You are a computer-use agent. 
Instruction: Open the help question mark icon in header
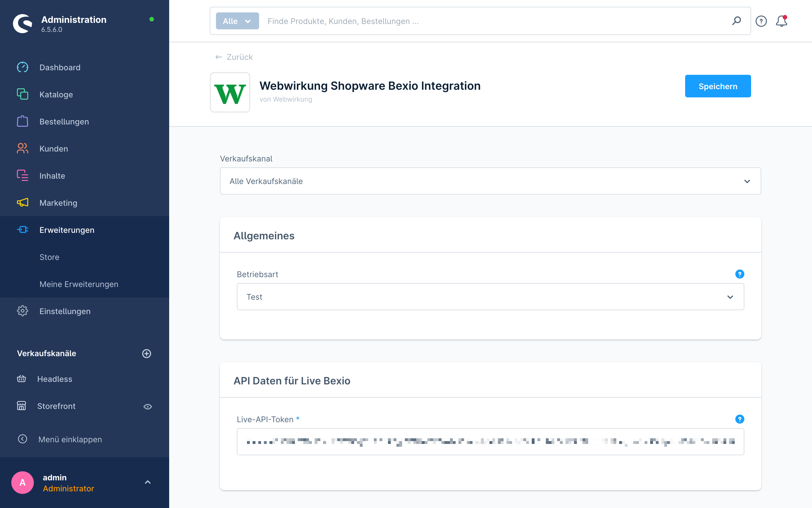[761, 21]
